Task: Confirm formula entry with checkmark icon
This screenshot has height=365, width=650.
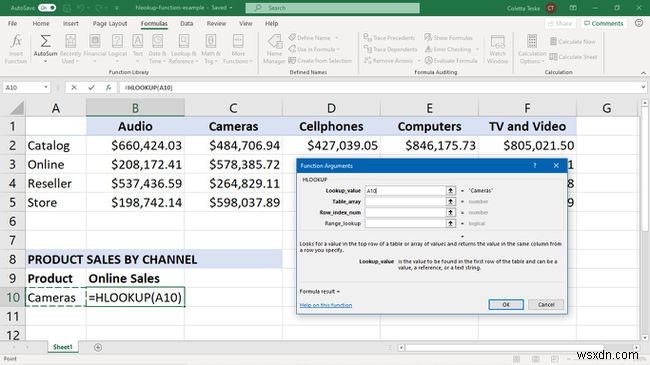Action: coord(91,88)
